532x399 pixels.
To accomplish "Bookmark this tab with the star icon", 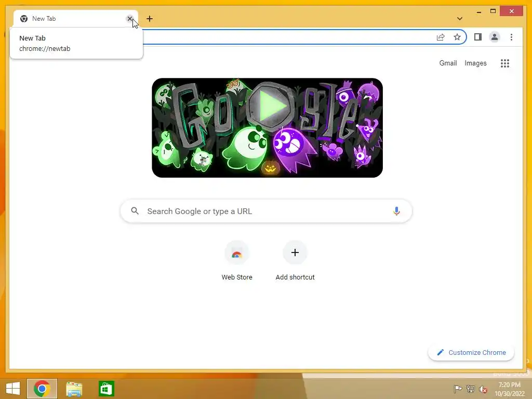I will (x=457, y=37).
